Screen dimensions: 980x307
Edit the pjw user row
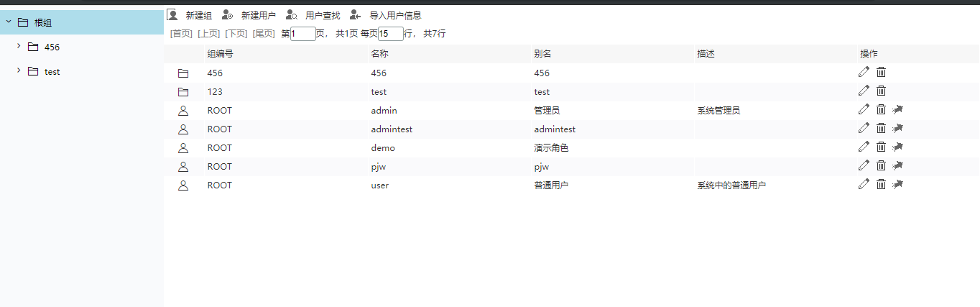864,165
